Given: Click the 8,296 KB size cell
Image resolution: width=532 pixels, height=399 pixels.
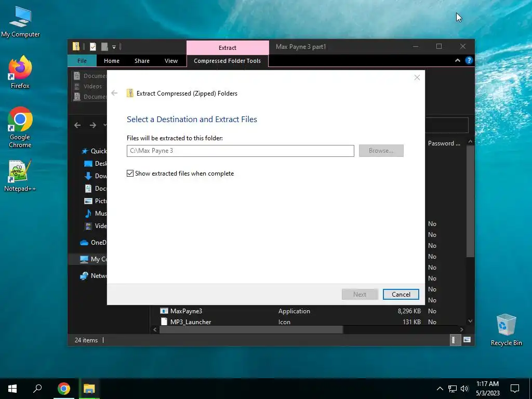Looking at the screenshot, I should click(x=409, y=311).
